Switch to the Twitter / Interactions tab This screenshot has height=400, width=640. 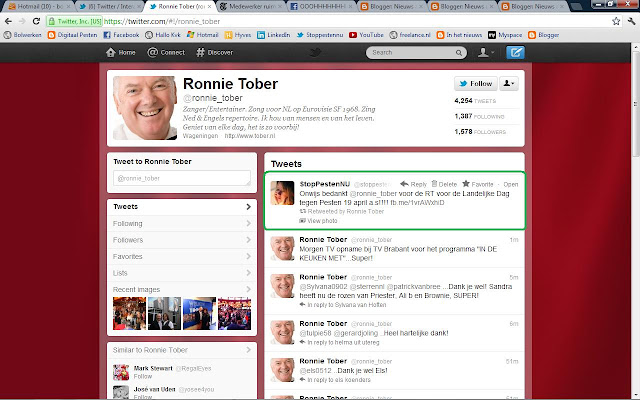110,7
